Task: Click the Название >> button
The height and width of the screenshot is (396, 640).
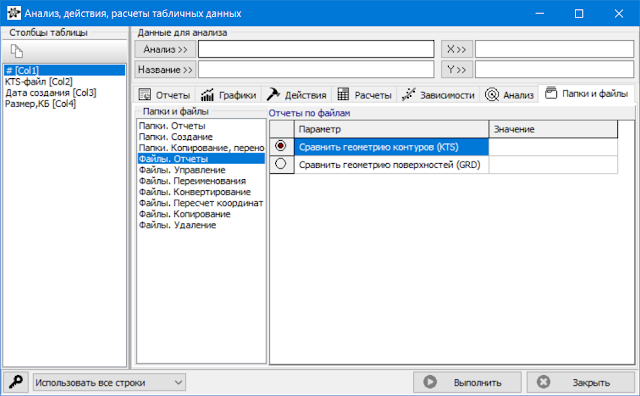Action: (x=165, y=70)
